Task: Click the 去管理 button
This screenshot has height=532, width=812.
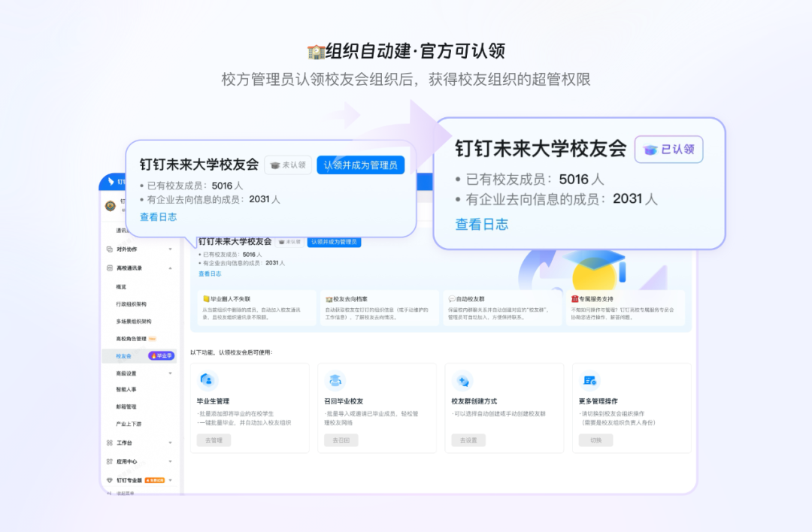Action: tap(214, 440)
